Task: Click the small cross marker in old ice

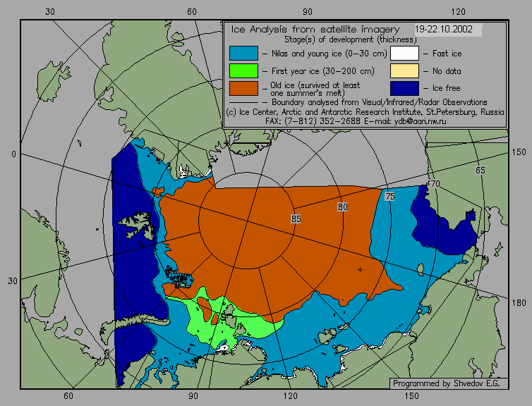Action: coord(360,270)
